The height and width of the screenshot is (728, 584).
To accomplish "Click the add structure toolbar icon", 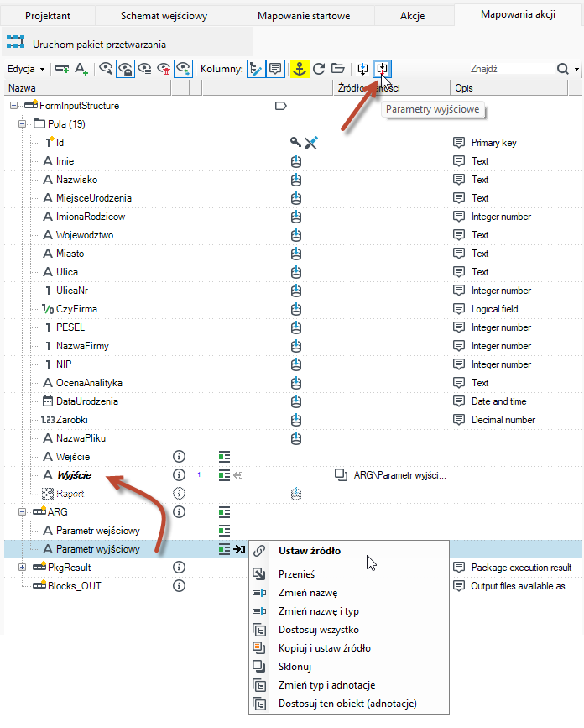I will [62, 69].
